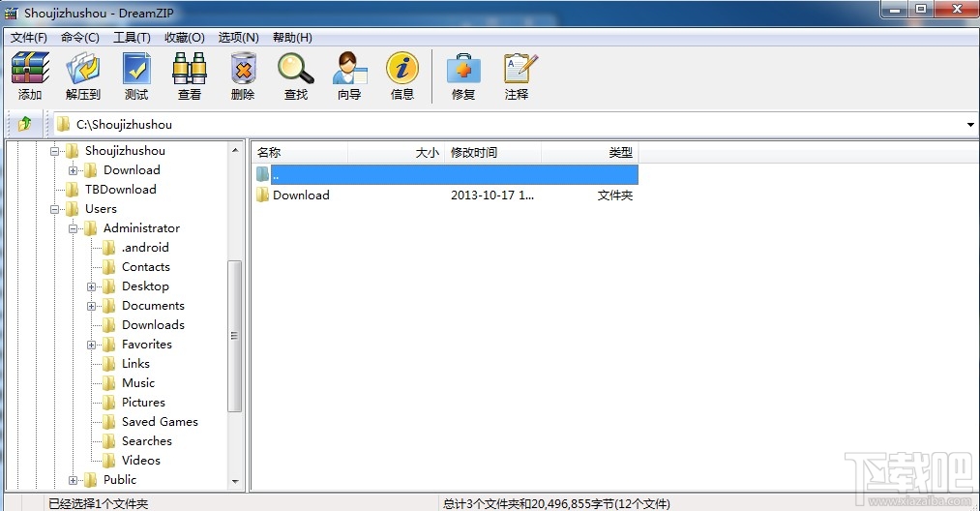Image resolution: width=980 pixels, height=511 pixels.
Task: Click the tree scrollbar down arrow
Action: click(x=235, y=482)
